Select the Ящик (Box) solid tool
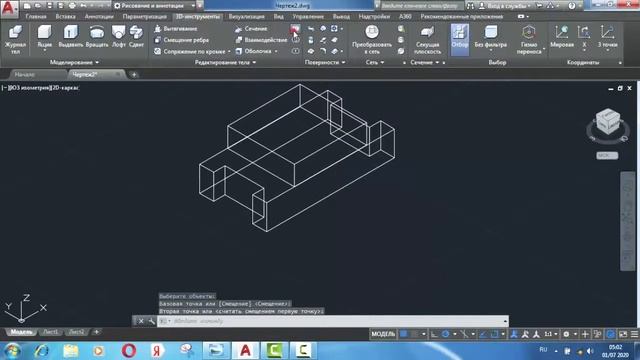 coord(44,37)
